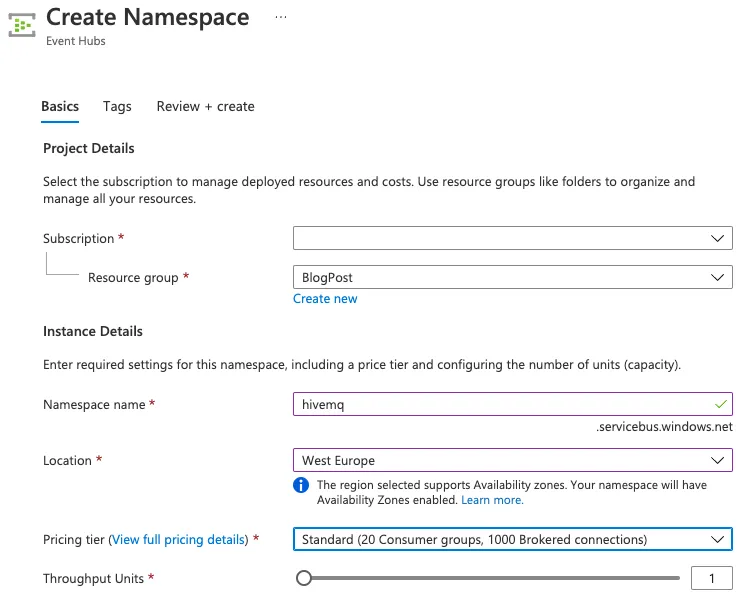Click the Throughput Units slider track

click(x=488, y=578)
